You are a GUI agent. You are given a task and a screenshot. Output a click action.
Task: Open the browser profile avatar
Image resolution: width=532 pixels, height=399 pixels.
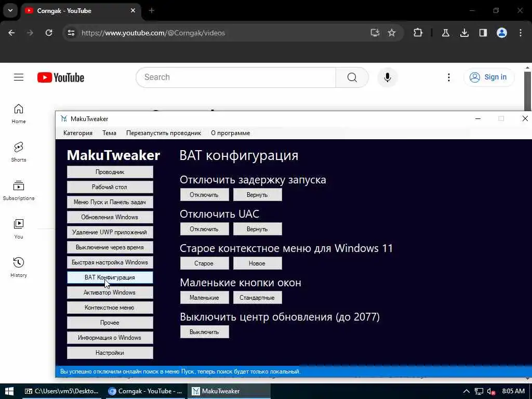coord(502,33)
